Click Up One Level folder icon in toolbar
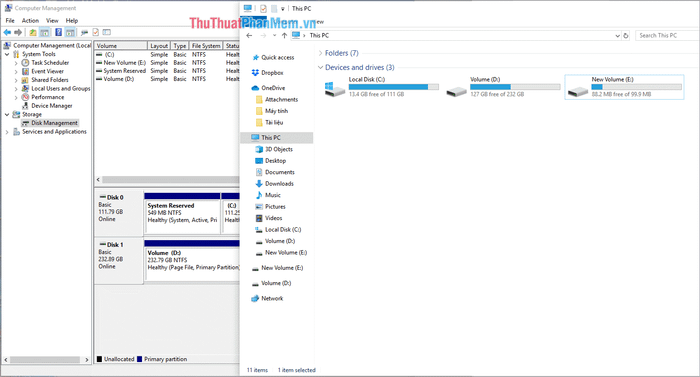700x377 pixels. pos(33,32)
